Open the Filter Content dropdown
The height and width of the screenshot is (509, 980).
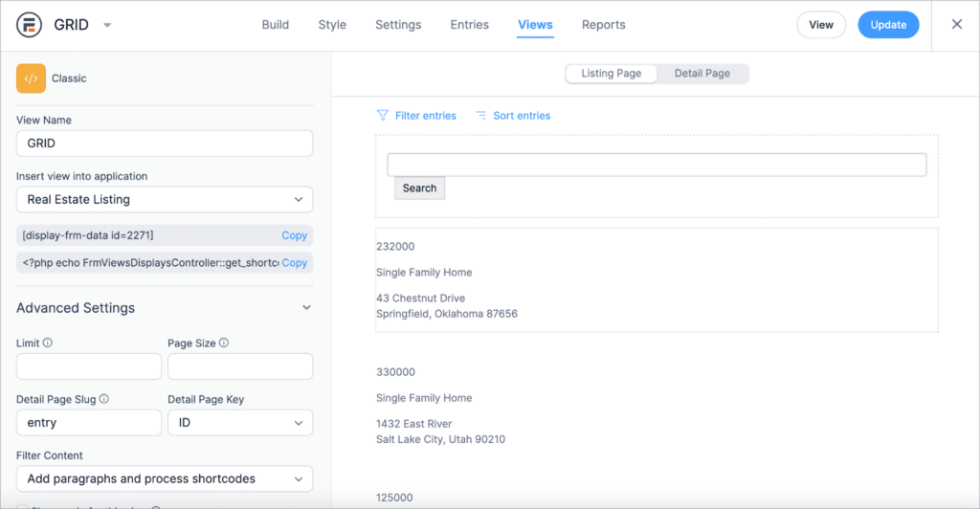[165, 479]
